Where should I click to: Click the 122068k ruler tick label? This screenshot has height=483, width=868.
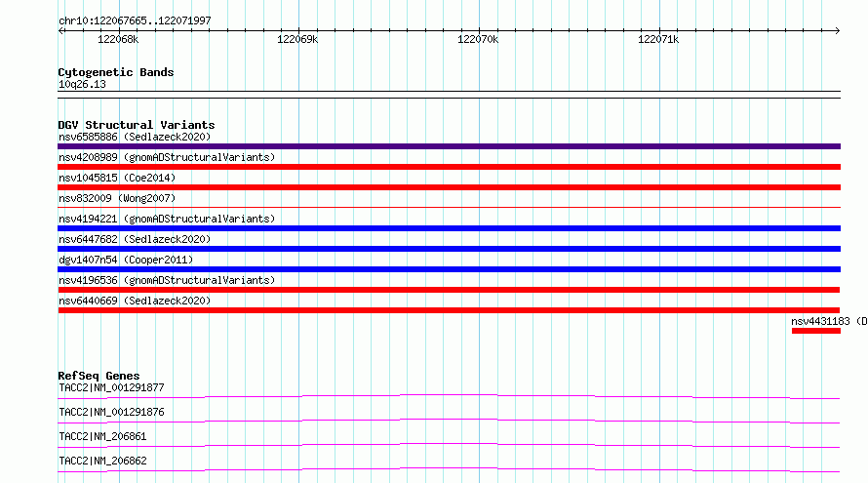coord(118,39)
